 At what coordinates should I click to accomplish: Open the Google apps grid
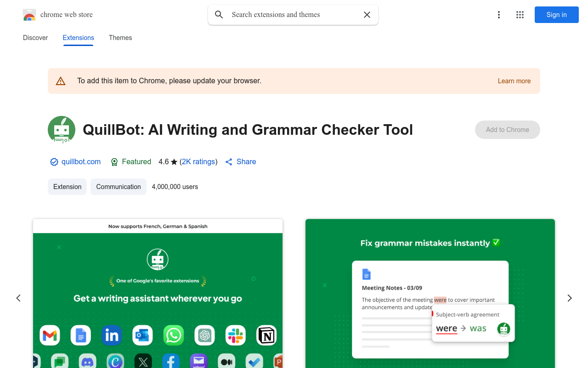tap(520, 15)
